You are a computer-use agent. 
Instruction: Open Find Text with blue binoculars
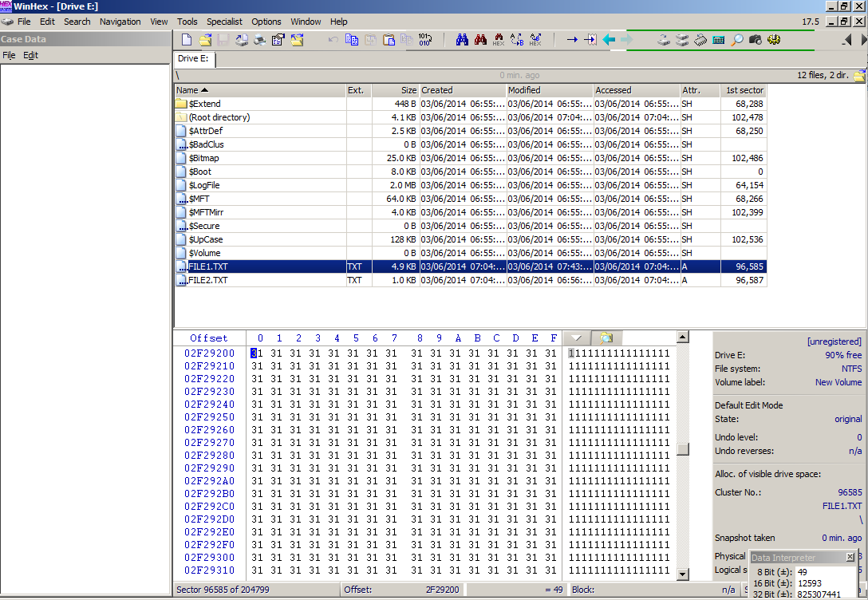click(x=462, y=39)
